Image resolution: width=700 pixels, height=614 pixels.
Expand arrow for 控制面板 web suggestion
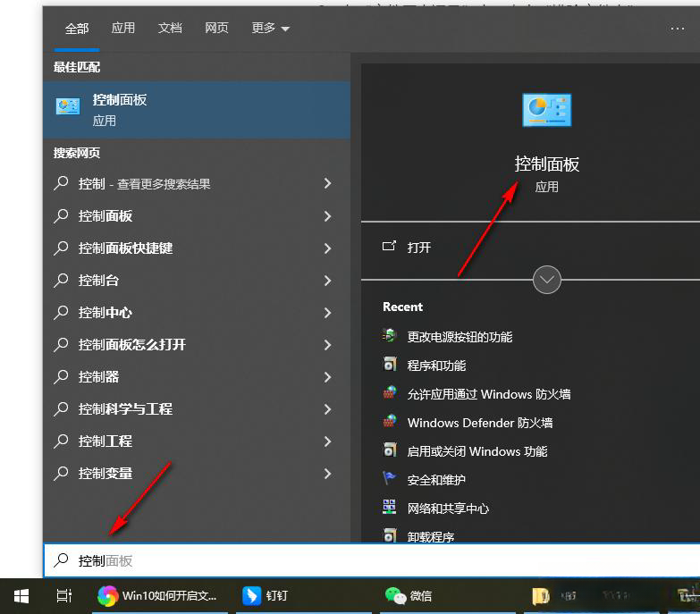(328, 216)
